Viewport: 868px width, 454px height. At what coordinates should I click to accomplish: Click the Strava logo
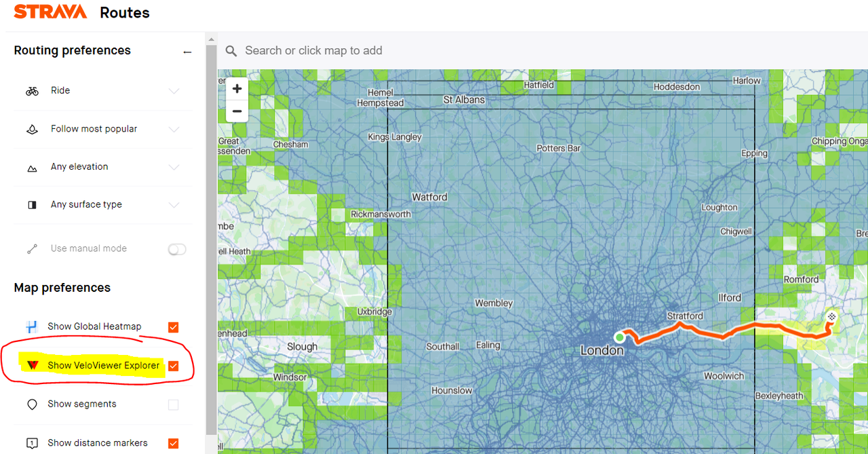tap(50, 12)
